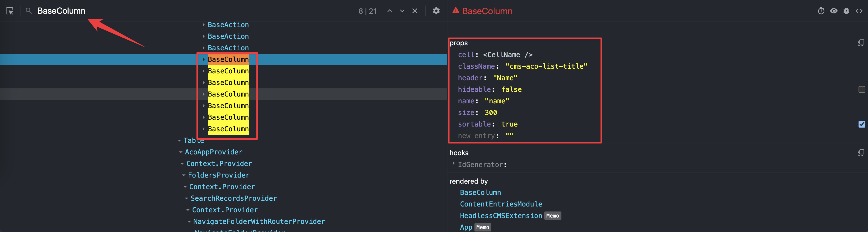868x232 pixels.
Task: Expand the IdGenerator hook
Action: 453,164
